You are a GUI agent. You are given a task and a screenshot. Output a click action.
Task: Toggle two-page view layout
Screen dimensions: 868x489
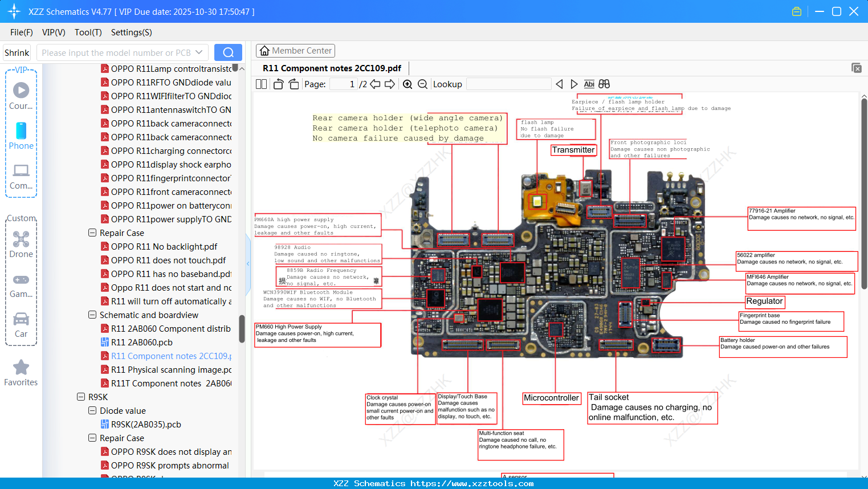click(x=260, y=84)
